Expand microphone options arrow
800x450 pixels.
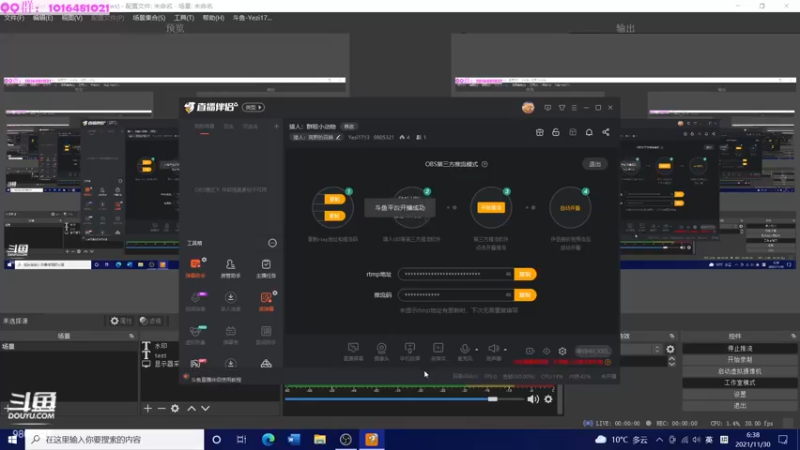[477, 350]
